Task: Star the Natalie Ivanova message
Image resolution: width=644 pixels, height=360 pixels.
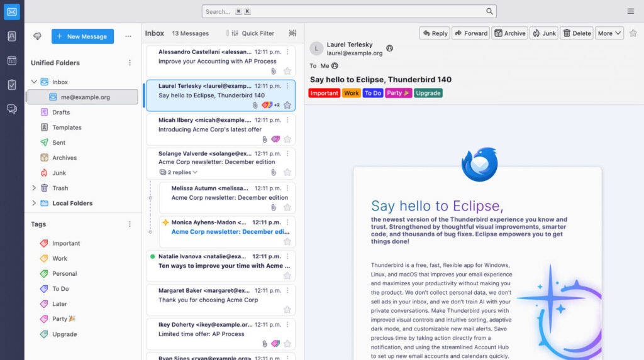Action: [287, 275]
